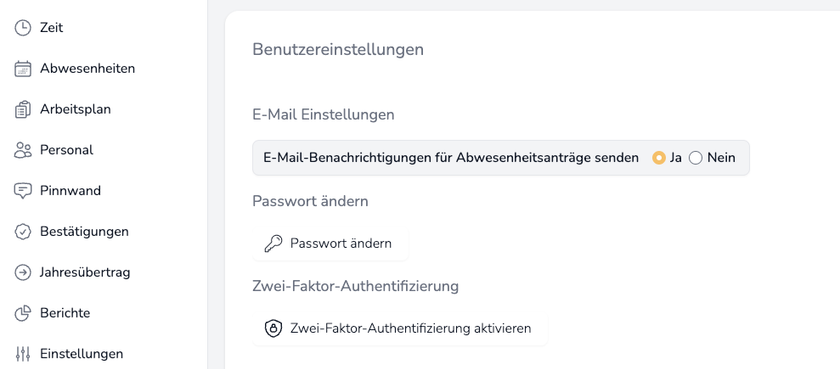Open the Arbeitsplan page
Image resolution: width=840 pixels, height=369 pixels.
click(76, 109)
